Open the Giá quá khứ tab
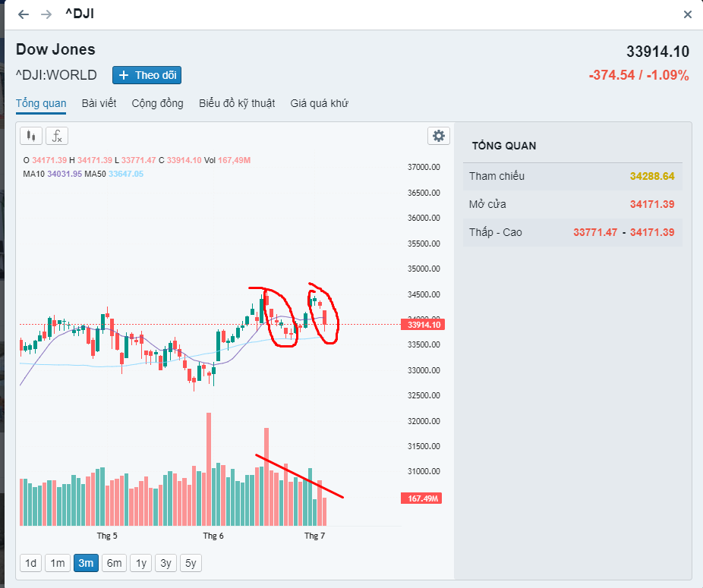Image resolution: width=703 pixels, height=588 pixels. tap(319, 103)
